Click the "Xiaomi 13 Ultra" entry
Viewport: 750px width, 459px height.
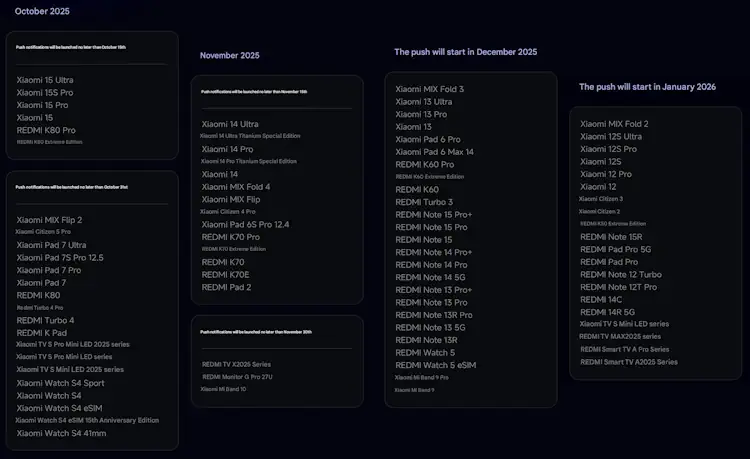424,101
